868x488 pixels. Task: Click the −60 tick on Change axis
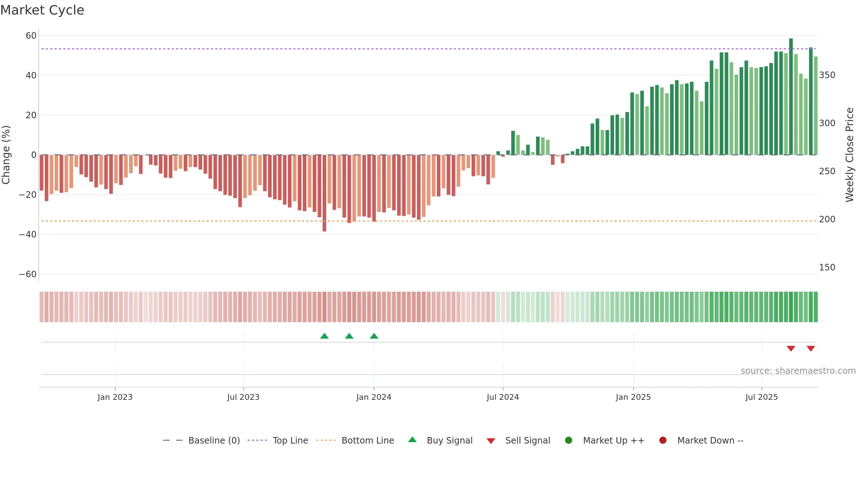[28, 274]
